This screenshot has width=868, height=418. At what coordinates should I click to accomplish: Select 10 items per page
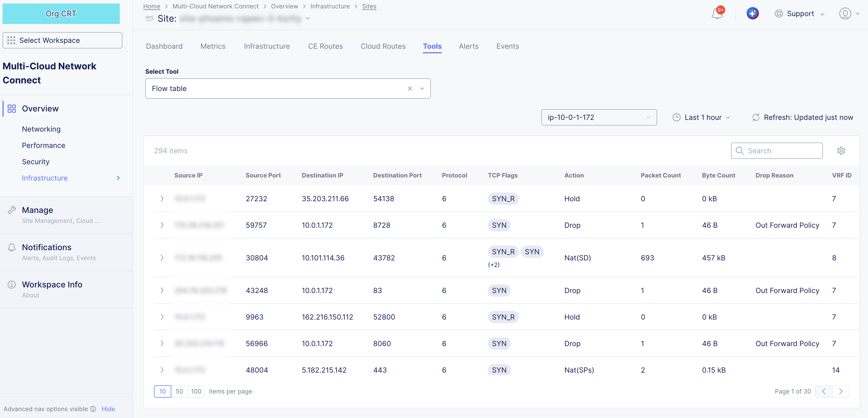[x=162, y=391]
